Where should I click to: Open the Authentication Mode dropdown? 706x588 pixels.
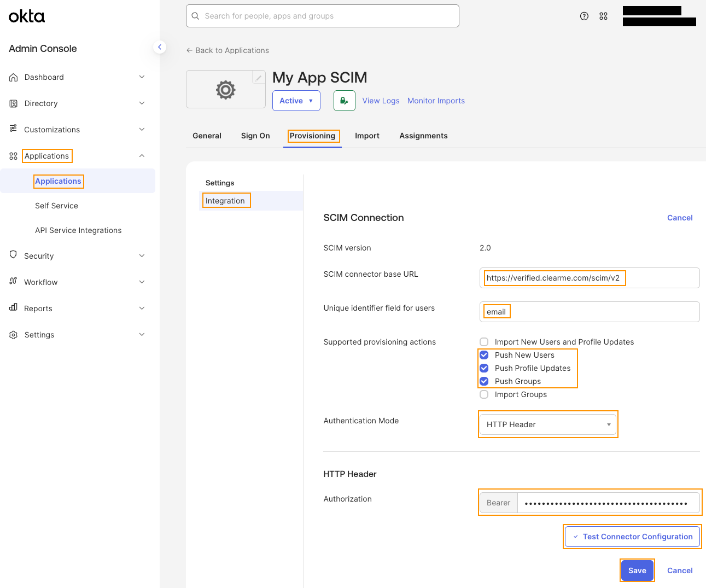coord(548,424)
